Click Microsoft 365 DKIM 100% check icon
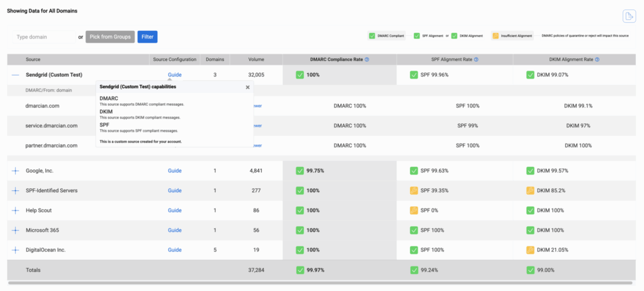 530,230
